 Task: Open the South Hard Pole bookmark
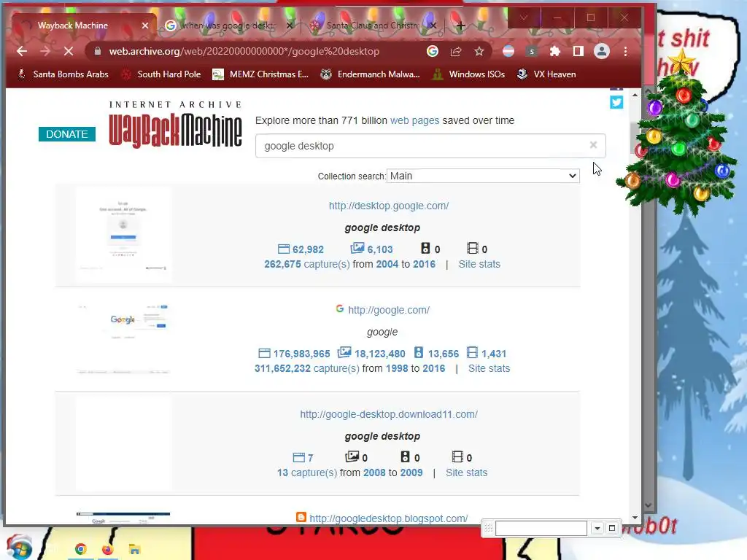(x=160, y=74)
